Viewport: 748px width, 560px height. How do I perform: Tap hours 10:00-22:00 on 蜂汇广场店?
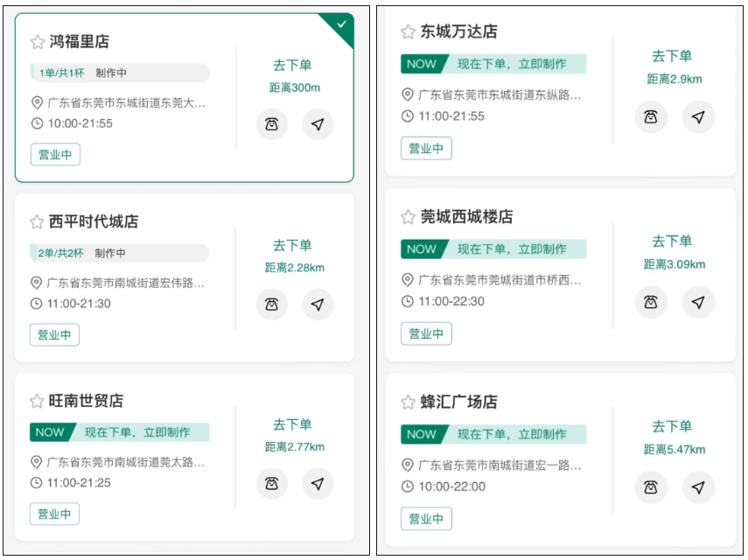click(452, 486)
